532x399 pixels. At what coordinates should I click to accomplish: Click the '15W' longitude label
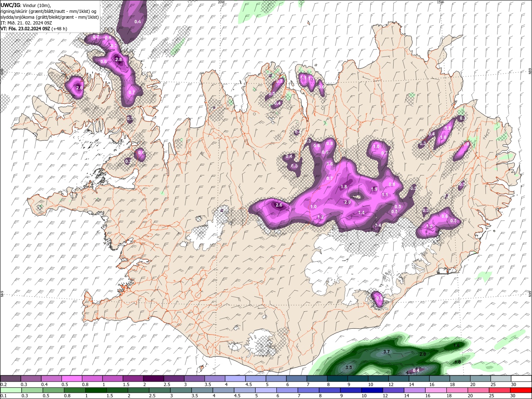(x=440, y=2)
